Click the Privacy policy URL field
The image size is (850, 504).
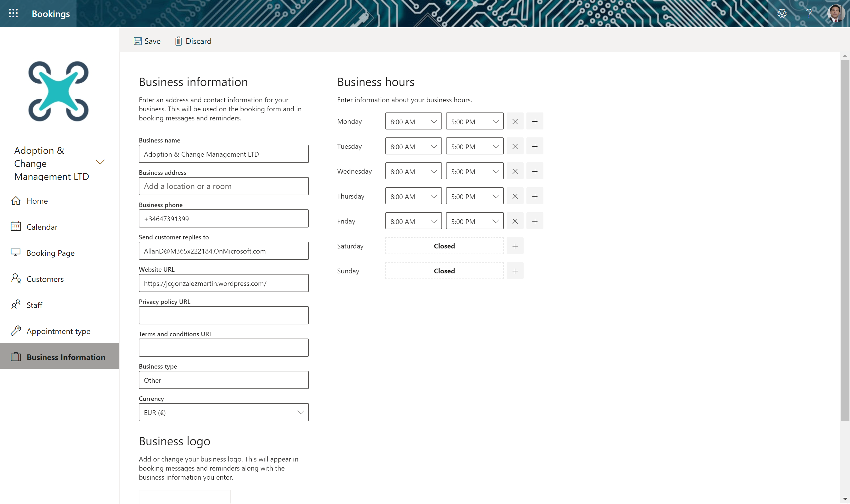pyautogui.click(x=224, y=315)
